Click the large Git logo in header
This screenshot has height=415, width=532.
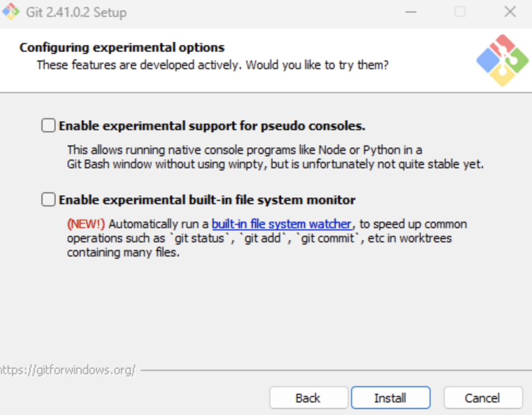point(503,60)
